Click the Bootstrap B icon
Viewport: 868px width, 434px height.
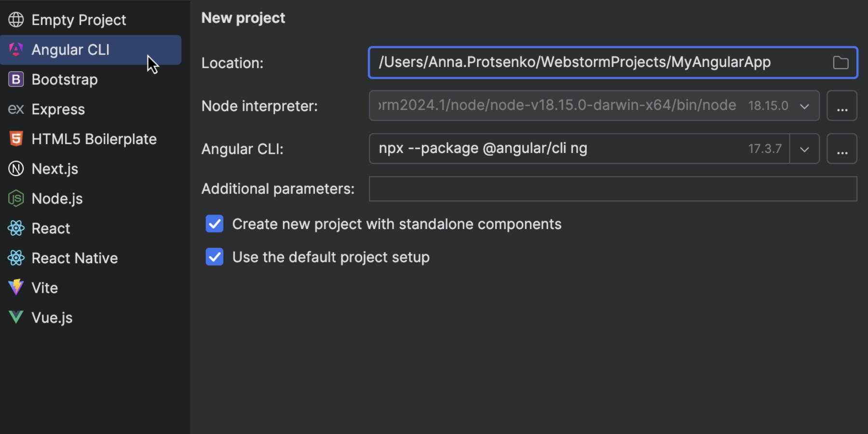tap(16, 79)
